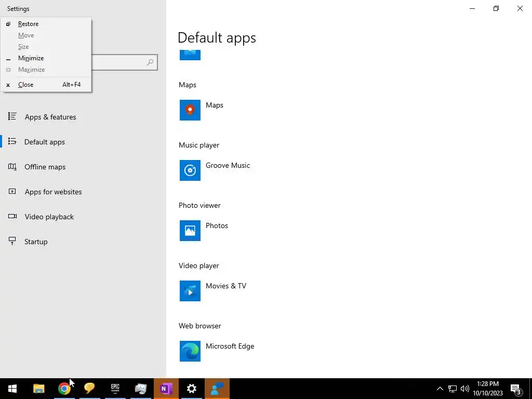The width and height of the screenshot is (532, 399).
Task: Click the Startup sidebar icon
Action: 12,241
